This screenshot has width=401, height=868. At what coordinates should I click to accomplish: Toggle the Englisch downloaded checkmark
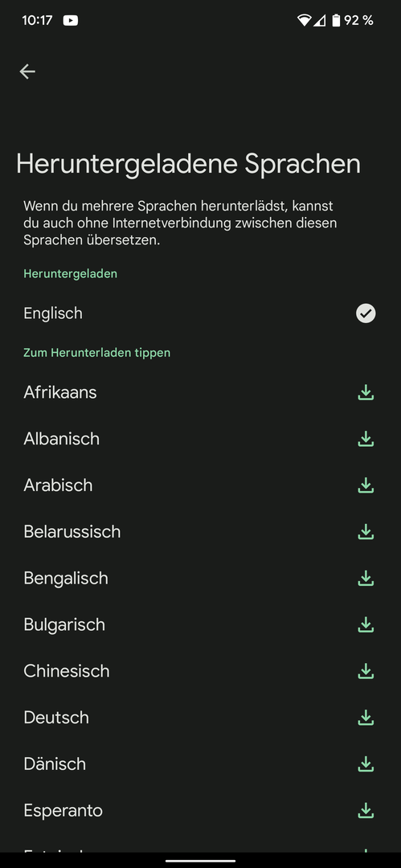click(x=366, y=313)
